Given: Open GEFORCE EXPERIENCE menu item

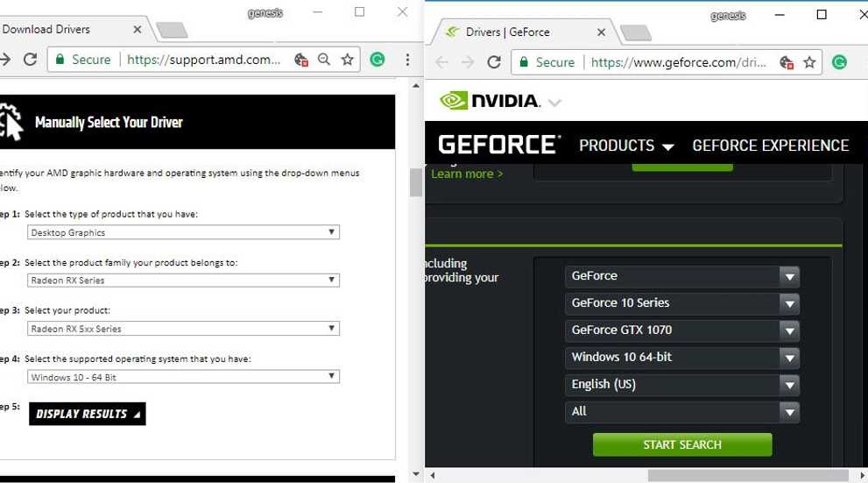Looking at the screenshot, I should coord(771,146).
